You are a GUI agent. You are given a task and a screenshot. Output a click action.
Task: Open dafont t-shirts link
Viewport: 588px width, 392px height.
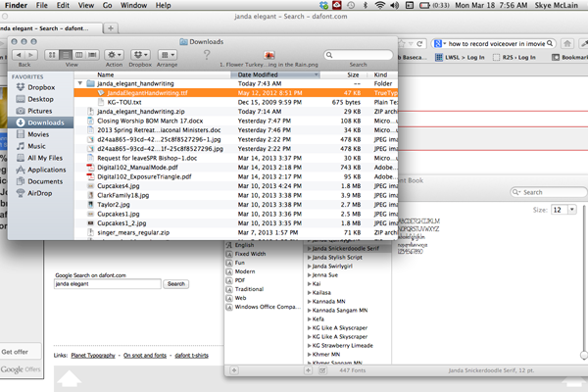tap(191, 355)
